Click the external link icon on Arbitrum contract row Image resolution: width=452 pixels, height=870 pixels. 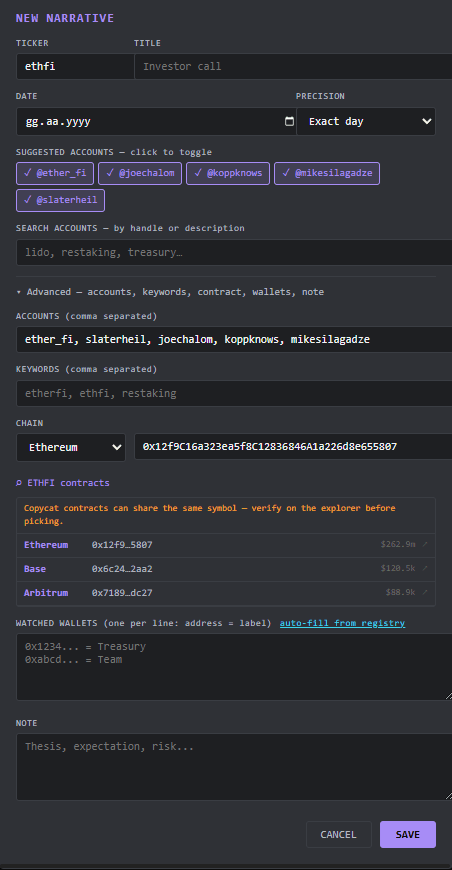click(425, 593)
